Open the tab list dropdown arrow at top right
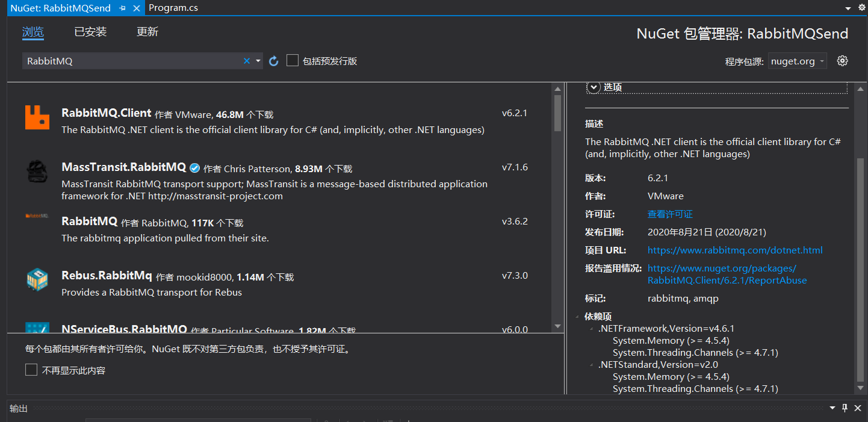This screenshot has width=868, height=422. click(x=848, y=8)
